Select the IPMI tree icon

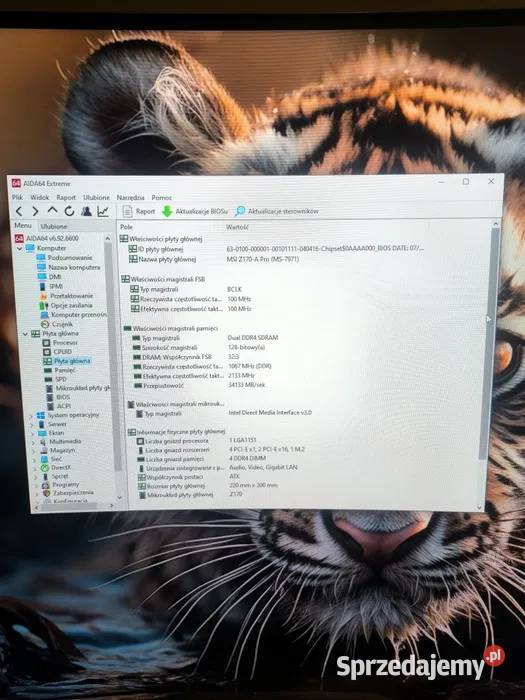tap(42, 286)
